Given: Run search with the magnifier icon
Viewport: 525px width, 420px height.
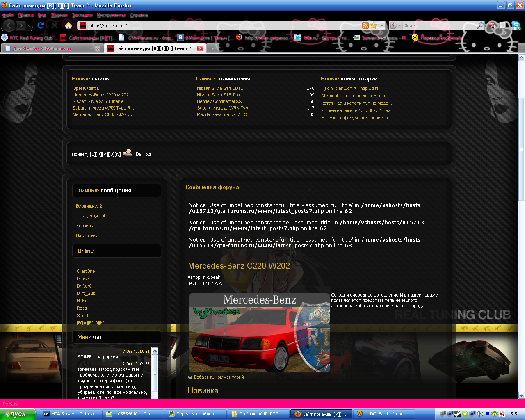Looking at the screenshot, I should pos(480,25).
